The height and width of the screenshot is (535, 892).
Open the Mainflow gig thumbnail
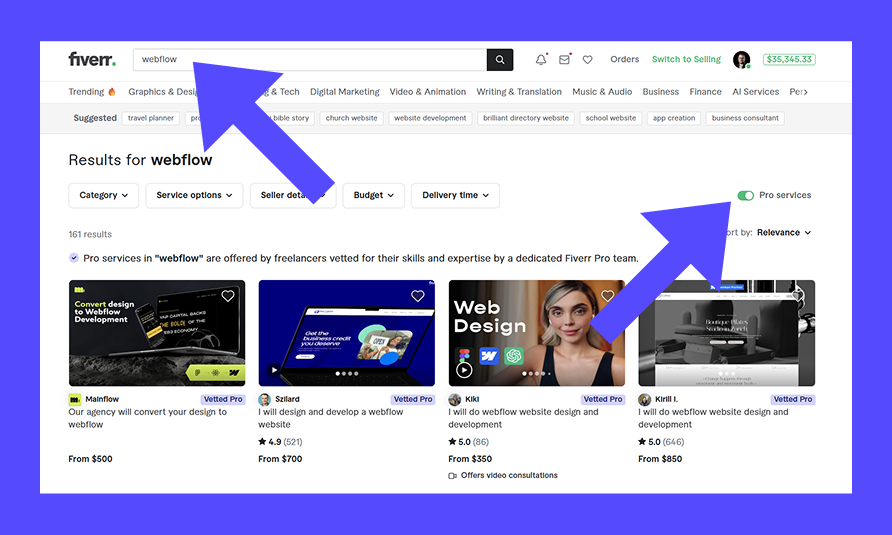[157, 333]
